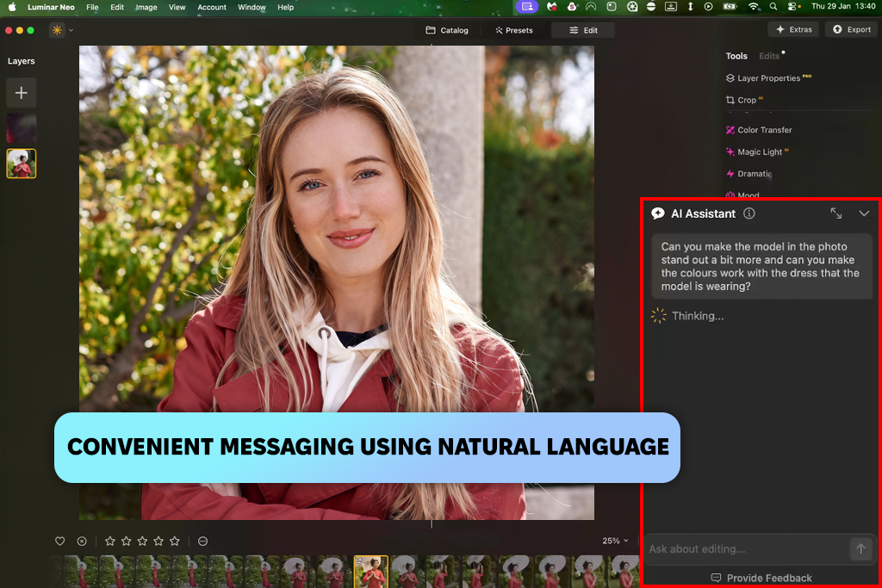Screen dimensions: 882x588
Task: Open the Crop tool
Action: coord(744,100)
